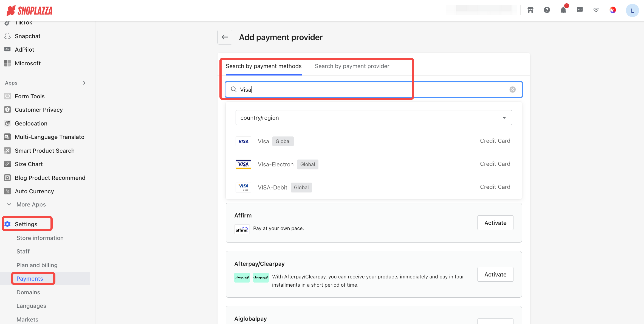
Task: Click the Aiglobalpay provider heading
Action: click(250, 319)
